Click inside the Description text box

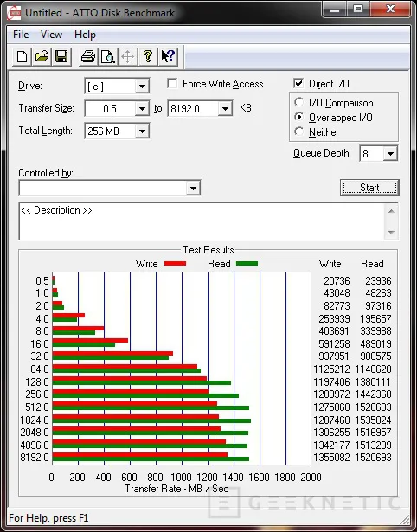(202, 221)
